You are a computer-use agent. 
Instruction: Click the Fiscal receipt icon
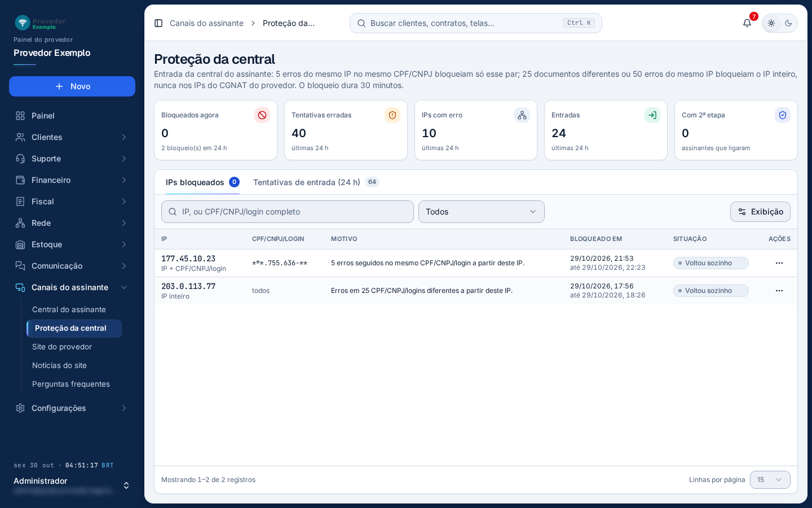coord(20,202)
